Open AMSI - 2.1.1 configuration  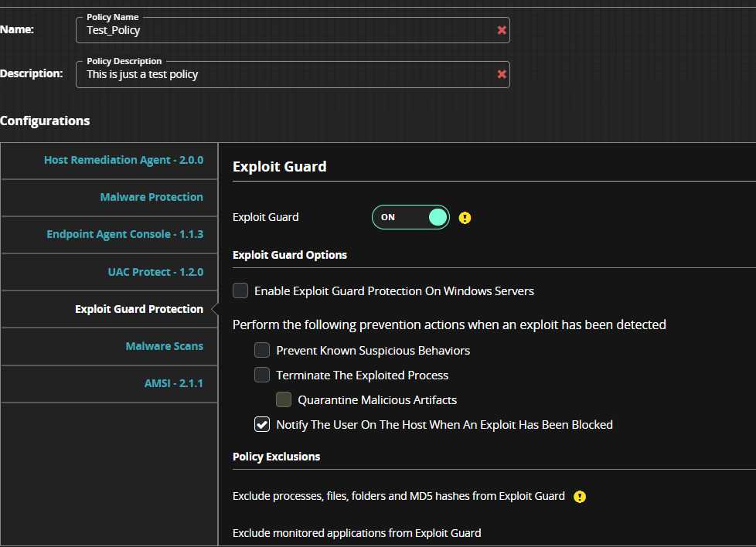pos(174,383)
